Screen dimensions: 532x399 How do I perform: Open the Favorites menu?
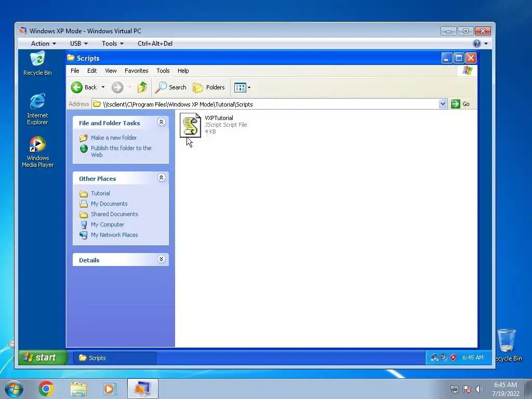(x=137, y=71)
